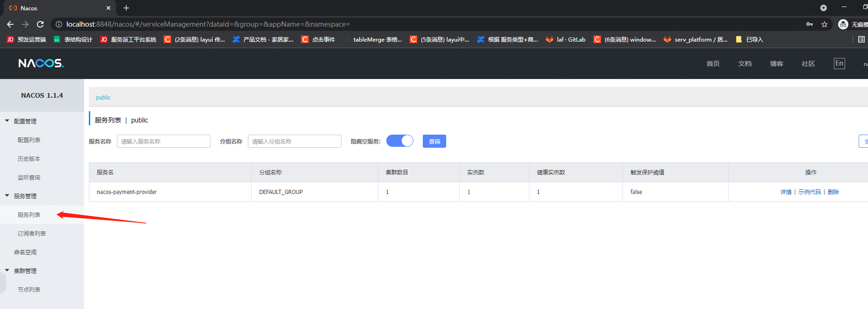Viewport: 868px width, 309px height.
Task: Open 命名空间 in sidebar
Action: (x=25, y=252)
